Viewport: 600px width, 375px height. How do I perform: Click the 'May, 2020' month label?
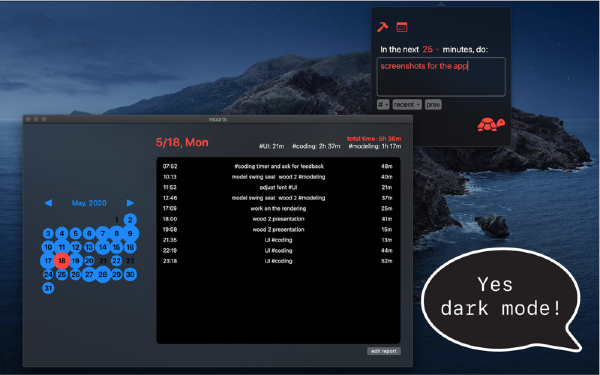click(89, 203)
